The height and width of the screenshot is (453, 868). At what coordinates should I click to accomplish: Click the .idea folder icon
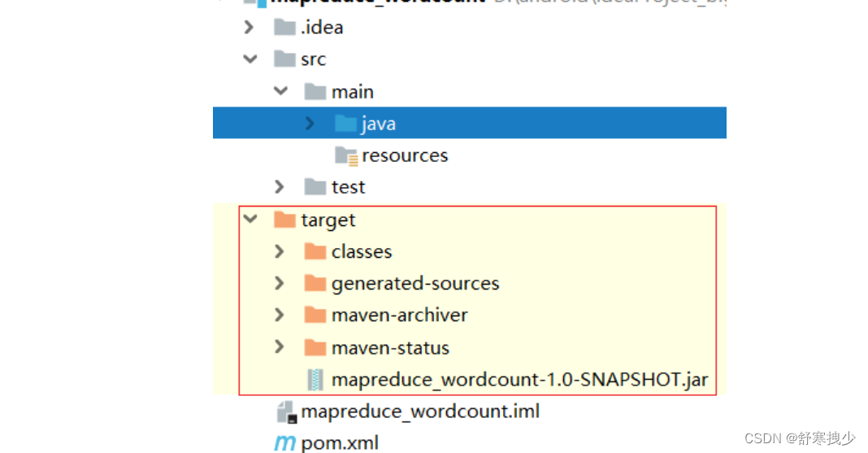(x=284, y=28)
